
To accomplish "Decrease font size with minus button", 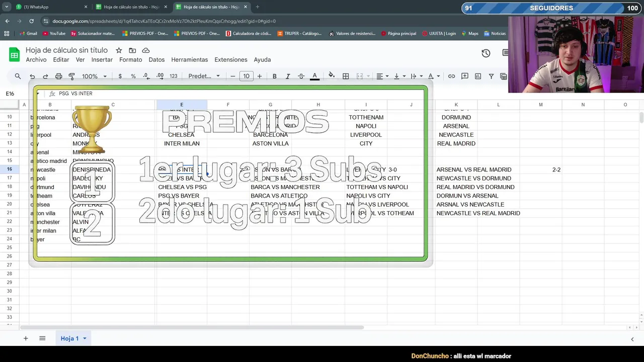I will 232,76.
